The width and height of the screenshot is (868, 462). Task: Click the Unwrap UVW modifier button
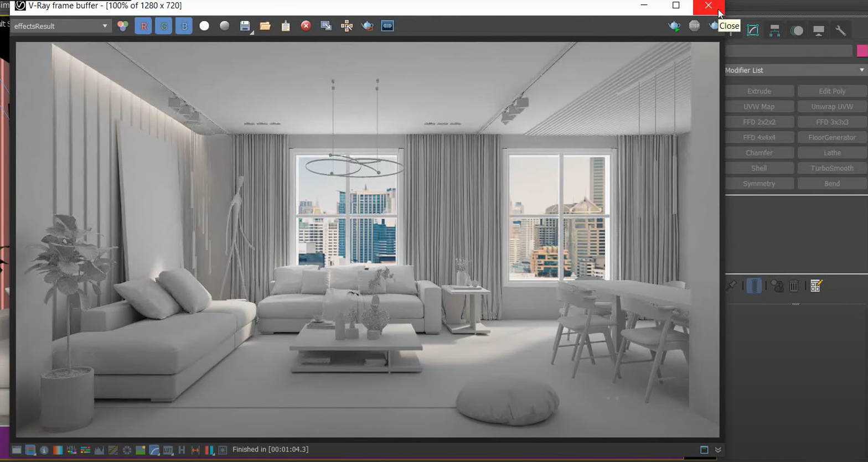pos(831,107)
